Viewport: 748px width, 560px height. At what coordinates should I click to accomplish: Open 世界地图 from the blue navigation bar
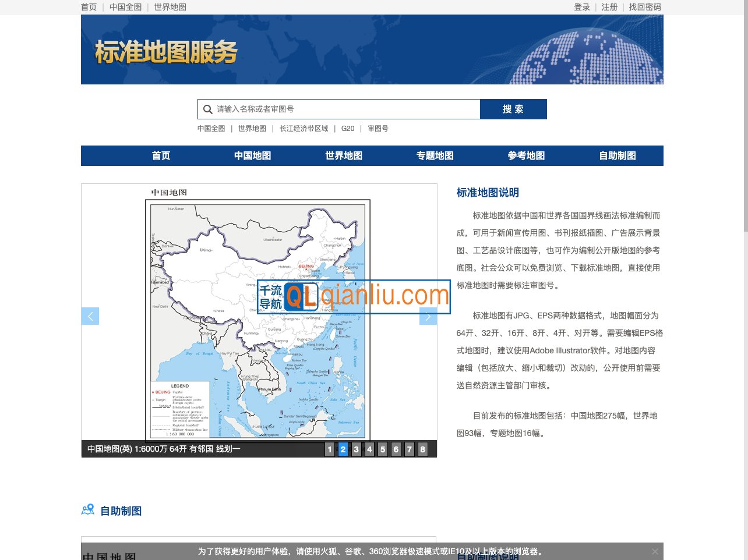(344, 155)
